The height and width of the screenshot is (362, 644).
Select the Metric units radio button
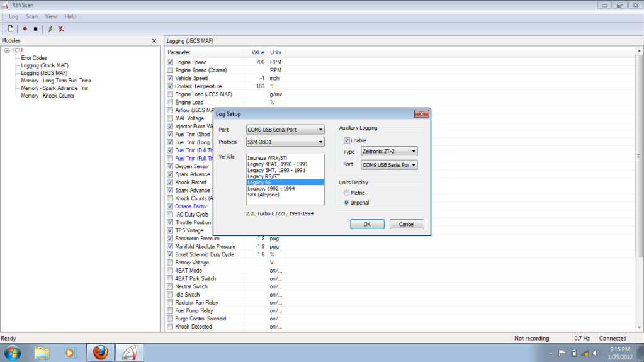pos(347,193)
